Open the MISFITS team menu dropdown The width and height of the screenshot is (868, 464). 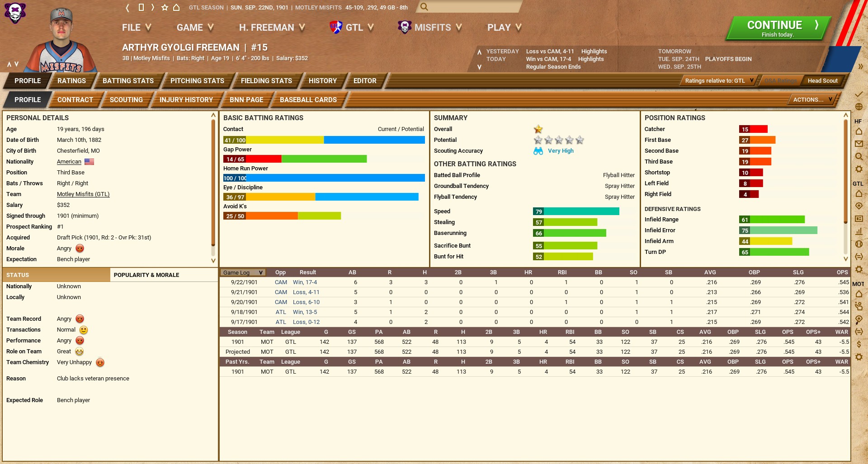[430, 28]
